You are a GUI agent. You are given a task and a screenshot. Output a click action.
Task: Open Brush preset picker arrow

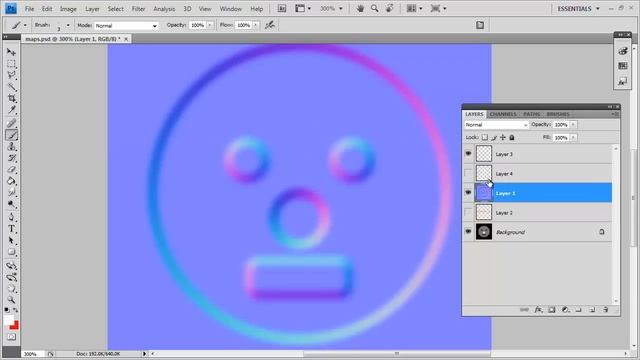point(68,25)
